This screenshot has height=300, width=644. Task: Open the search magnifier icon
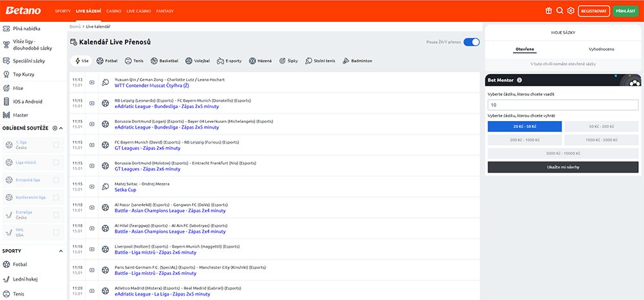coord(560,11)
